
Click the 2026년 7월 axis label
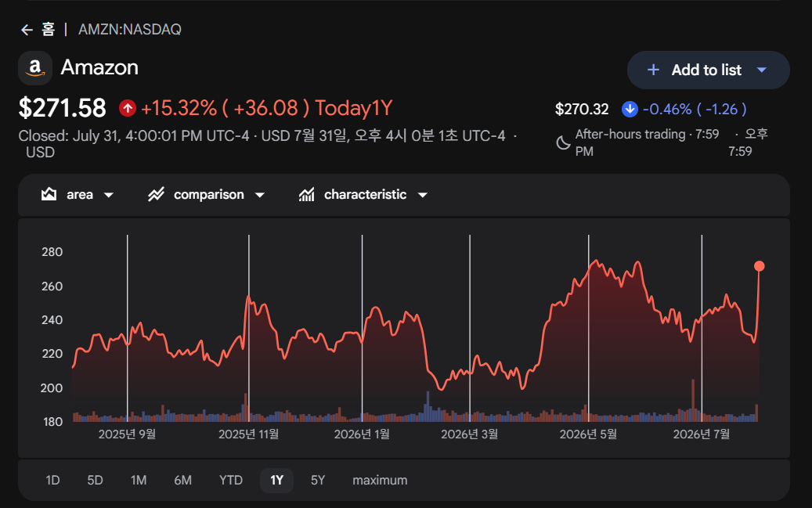[702, 434]
